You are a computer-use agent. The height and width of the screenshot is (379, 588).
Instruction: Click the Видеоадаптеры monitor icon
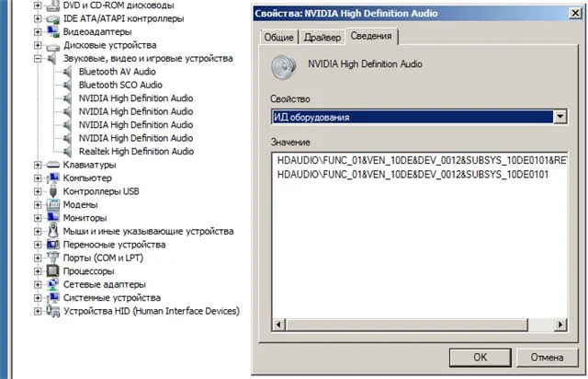click(53, 32)
